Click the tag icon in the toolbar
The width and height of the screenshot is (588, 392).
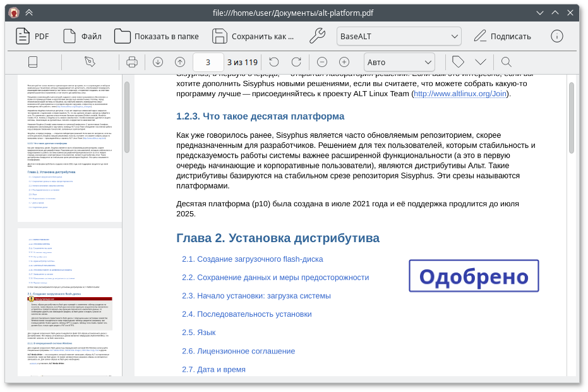[x=457, y=62]
